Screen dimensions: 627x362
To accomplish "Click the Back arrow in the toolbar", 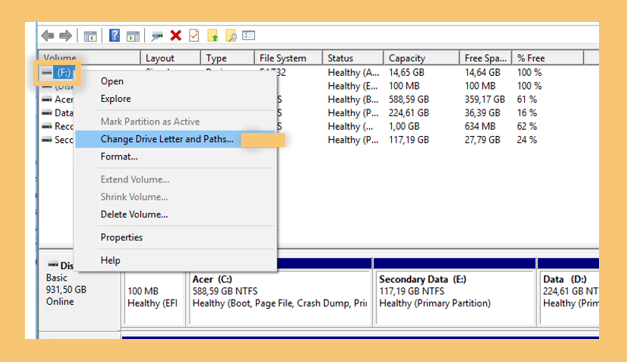I will (x=48, y=36).
